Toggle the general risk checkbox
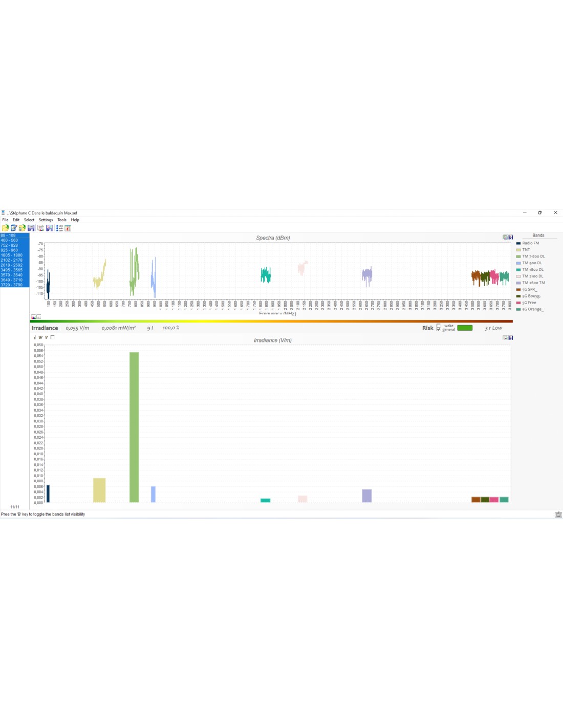This screenshot has width=563, height=728. (x=439, y=329)
